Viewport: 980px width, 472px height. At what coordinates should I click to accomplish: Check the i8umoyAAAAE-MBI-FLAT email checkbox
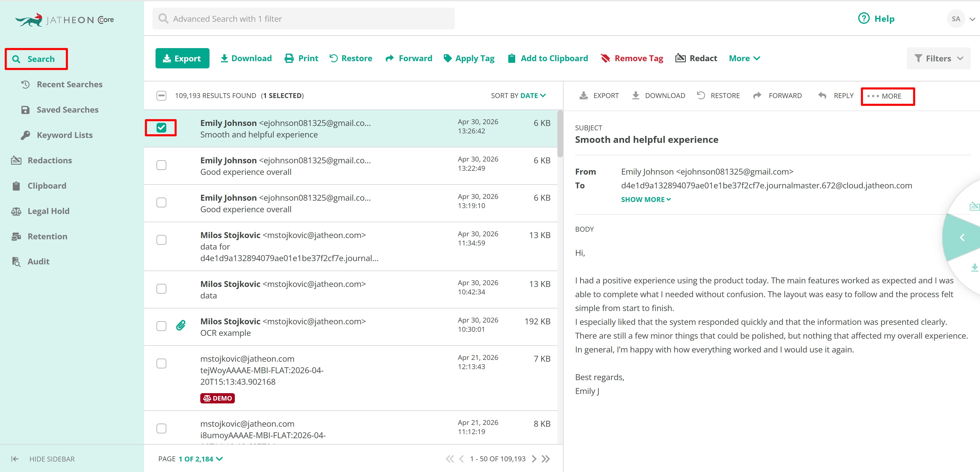[161, 428]
